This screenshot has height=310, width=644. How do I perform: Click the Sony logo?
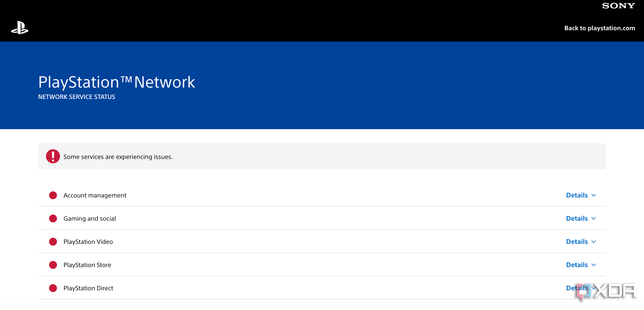[x=618, y=6]
